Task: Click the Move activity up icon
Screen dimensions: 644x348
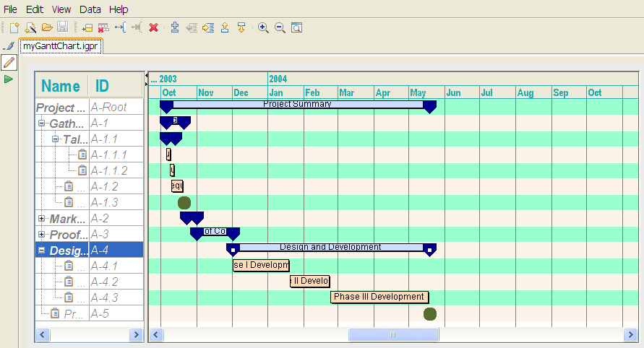Action: (x=225, y=27)
